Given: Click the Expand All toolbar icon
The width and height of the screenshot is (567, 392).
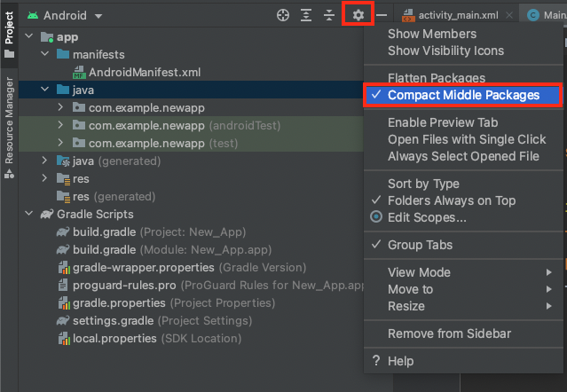Looking at the screenshot, I should coord(306,15).
